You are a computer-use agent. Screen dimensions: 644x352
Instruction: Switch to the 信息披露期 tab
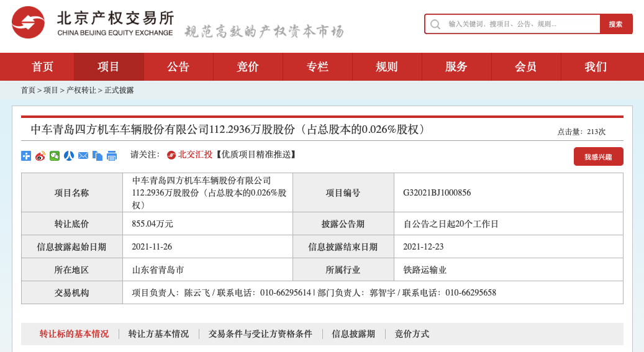(353, 334)
